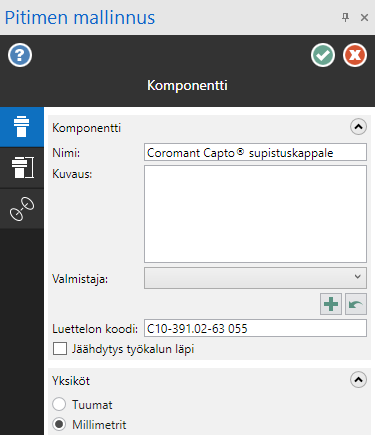Click the Valmistaja: label text
Image resolution: width=375 pixels, height=435 pixels.
(80, 279)
